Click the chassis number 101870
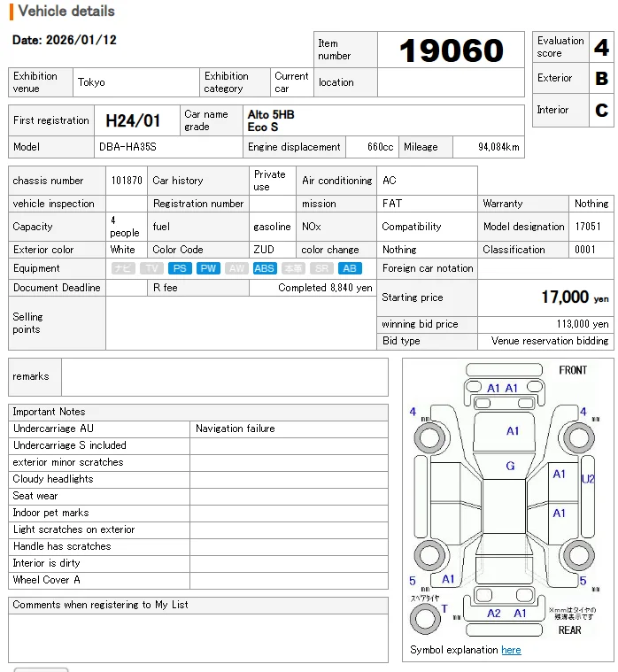The height and width of the screenshot is (672, 618). 127,181
